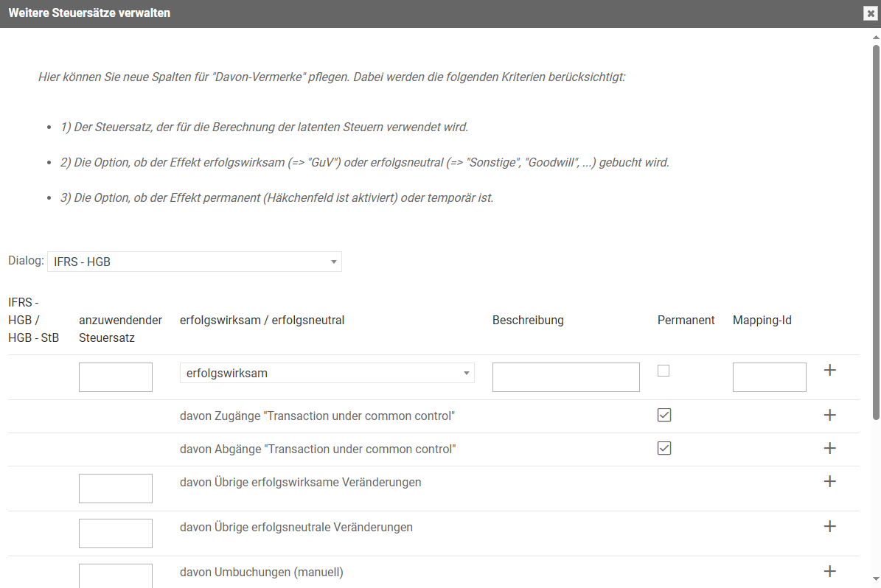Click plus icon for Umbuchungen (manuell) row
This screenshot has height=588, width=881.
830,571
